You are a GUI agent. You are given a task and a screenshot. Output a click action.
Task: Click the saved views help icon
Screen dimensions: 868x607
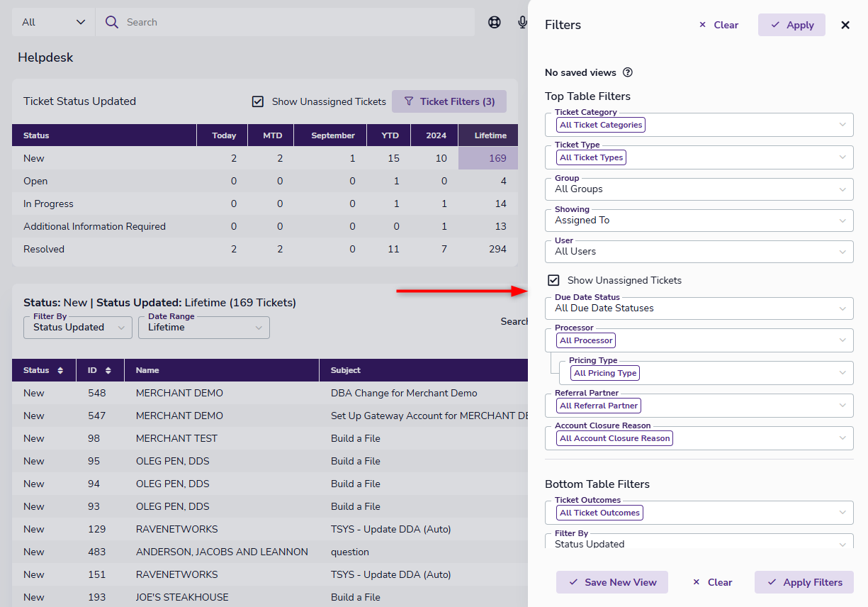pyautogui.click(x=627, y=72)
